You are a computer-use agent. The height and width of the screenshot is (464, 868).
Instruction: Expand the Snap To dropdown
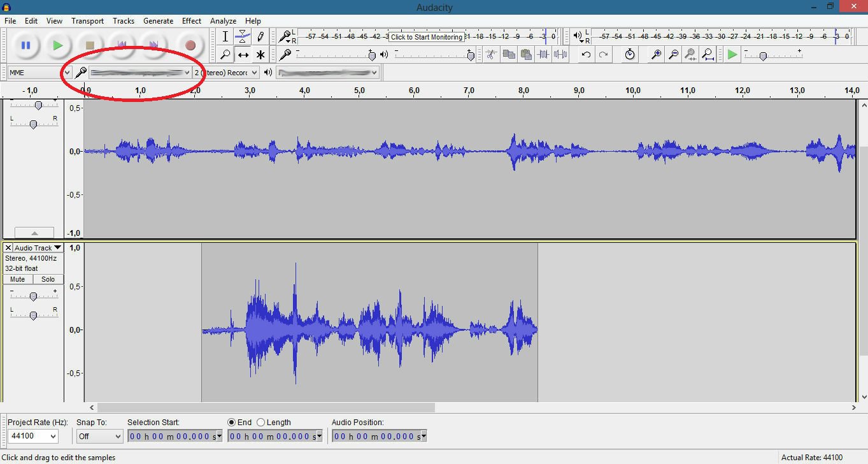point(99,437)
